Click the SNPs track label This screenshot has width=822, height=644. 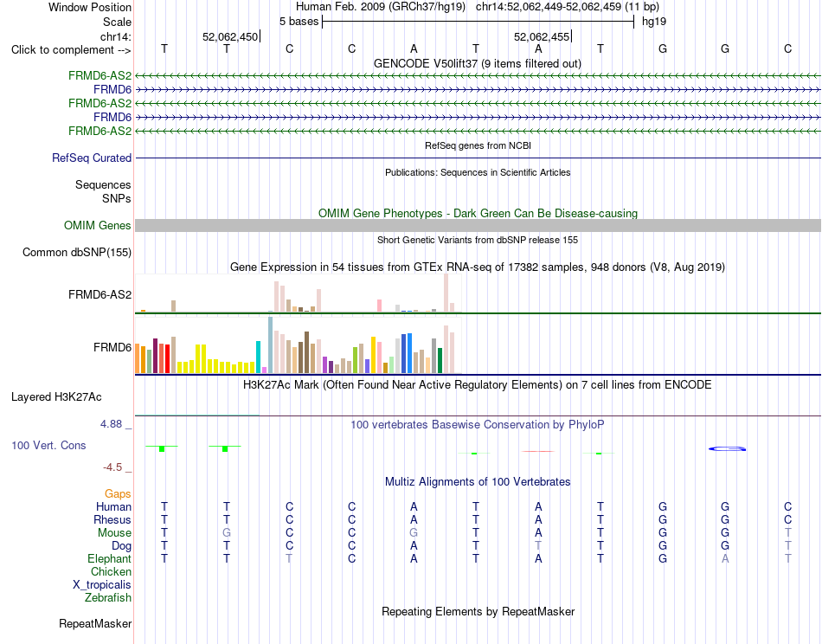pyautogui.click(x=117, y=199)
